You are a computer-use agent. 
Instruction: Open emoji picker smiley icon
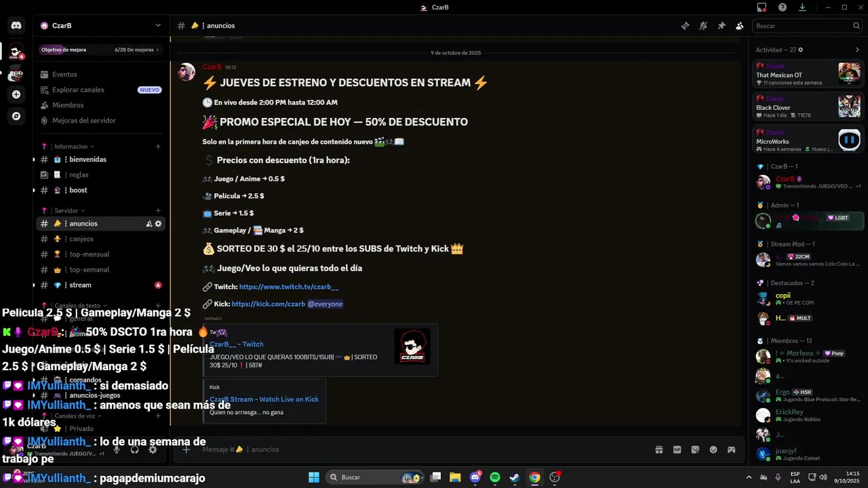(713, 449)
